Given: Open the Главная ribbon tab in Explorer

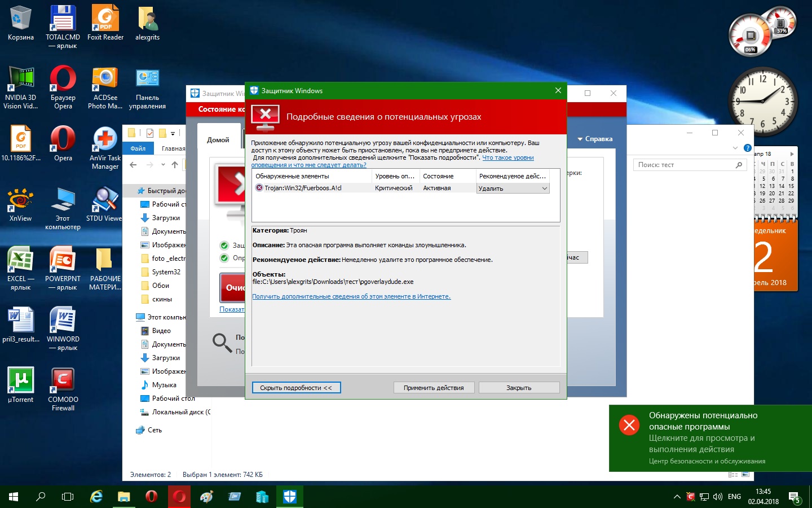Looking at the screenshot, I should (173, 148).
